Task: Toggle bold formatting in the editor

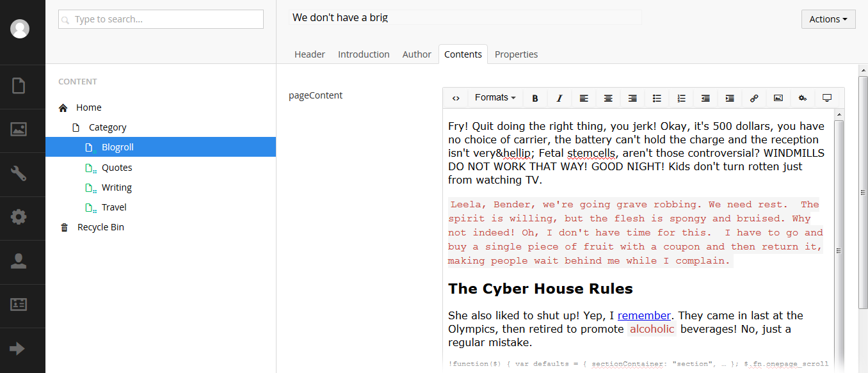Action: [535, 98]
